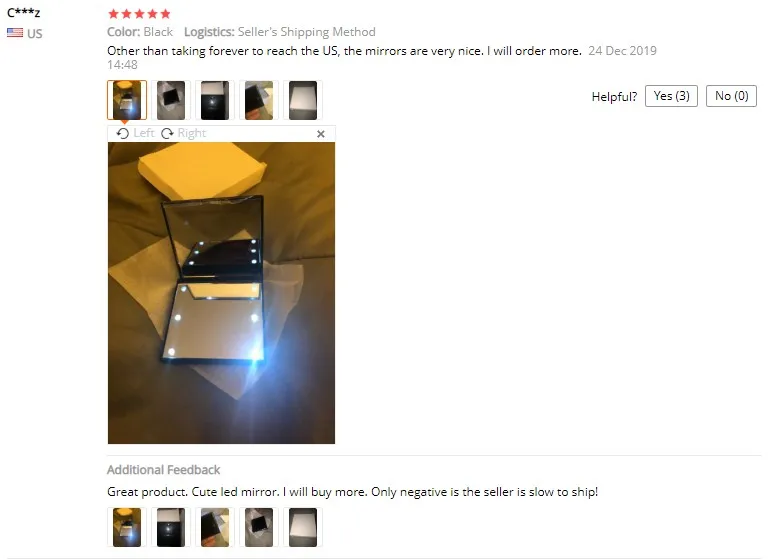
Task: Open the fourth review thumbnail
Action: (259, 100)
